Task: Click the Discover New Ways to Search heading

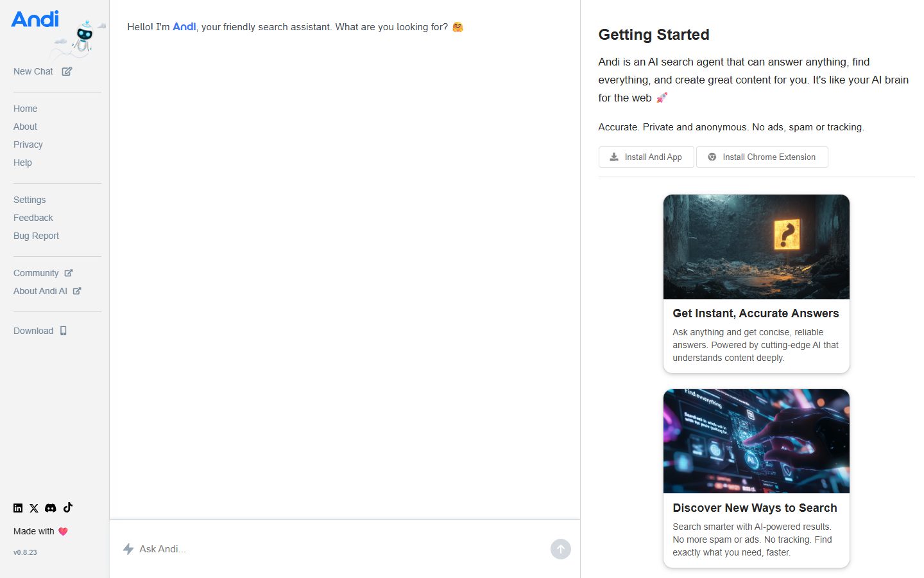Action: [x=755, y=508]
